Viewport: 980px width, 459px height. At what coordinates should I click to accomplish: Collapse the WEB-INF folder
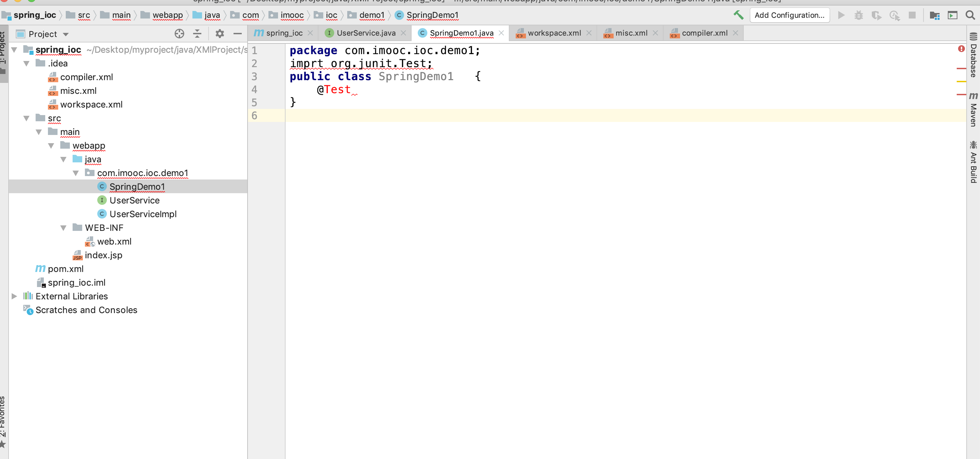click(63, 228)
